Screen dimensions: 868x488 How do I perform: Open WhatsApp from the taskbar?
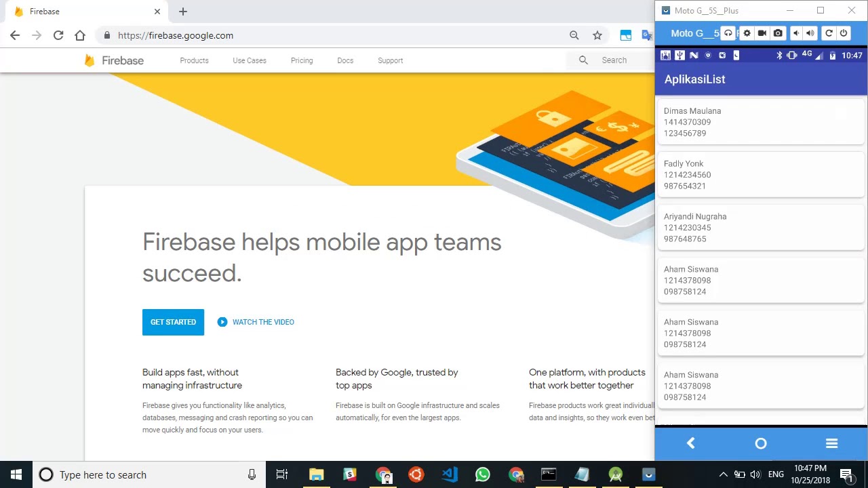(x=483, y=474)
